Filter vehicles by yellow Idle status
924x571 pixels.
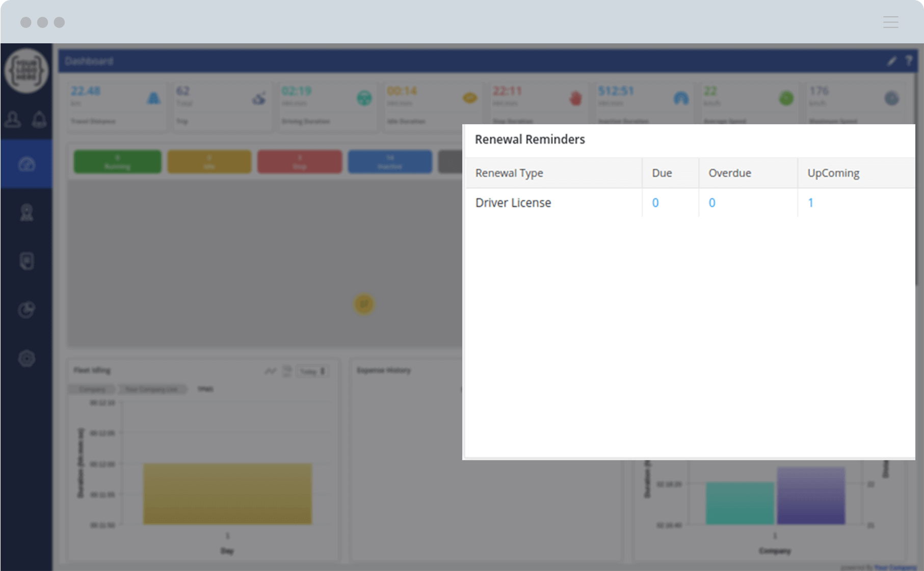coord(209,161)
